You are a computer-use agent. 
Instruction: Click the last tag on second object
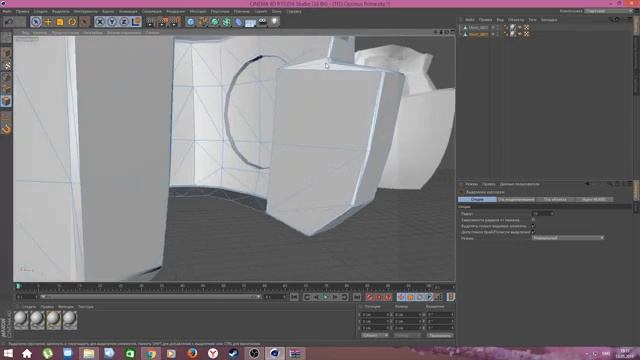click(x=527, y=34)
